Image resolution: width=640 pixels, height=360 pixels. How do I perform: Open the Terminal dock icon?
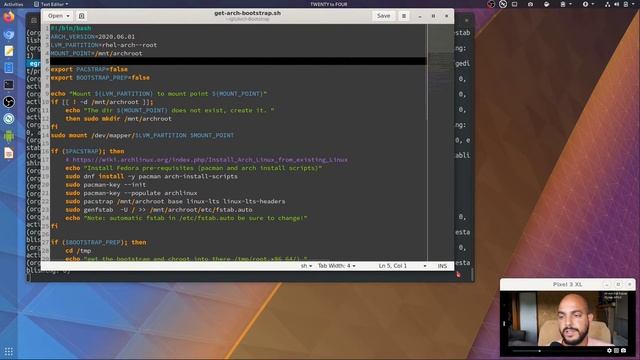pyautogui.click(x=9, y=84)
